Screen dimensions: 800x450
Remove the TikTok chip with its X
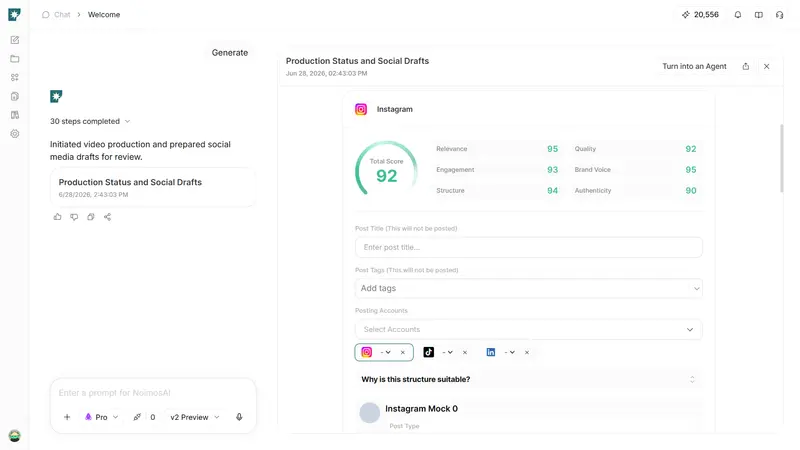(465, 352)
